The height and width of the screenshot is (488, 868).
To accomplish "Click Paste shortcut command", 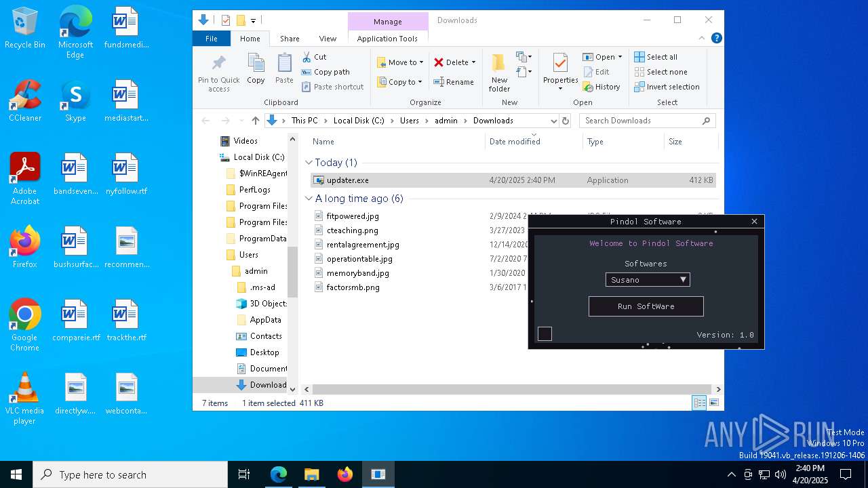I will coord(332,87).
